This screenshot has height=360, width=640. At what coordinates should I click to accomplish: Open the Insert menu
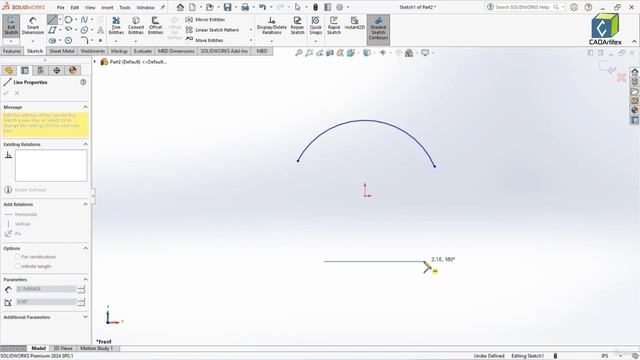click(x=107, y=7)
